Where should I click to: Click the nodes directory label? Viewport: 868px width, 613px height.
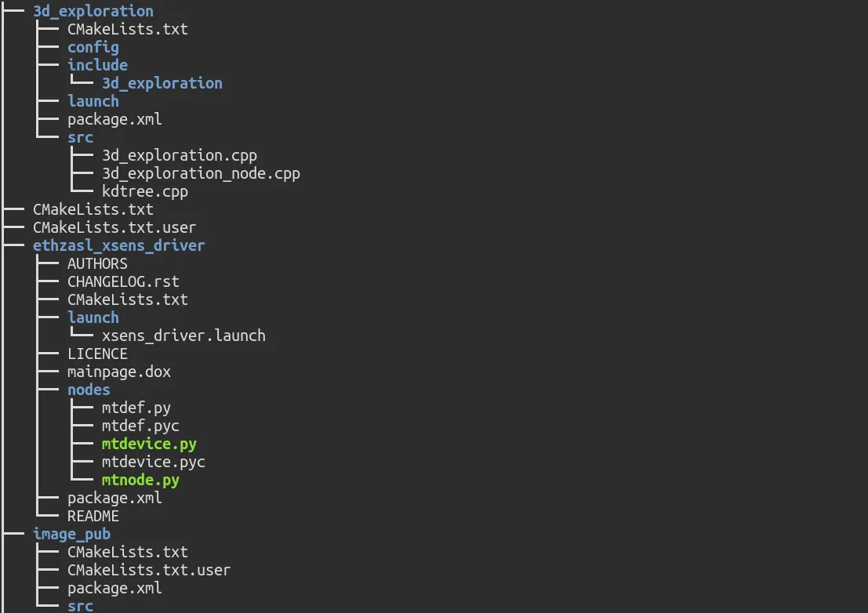point(89,390)
